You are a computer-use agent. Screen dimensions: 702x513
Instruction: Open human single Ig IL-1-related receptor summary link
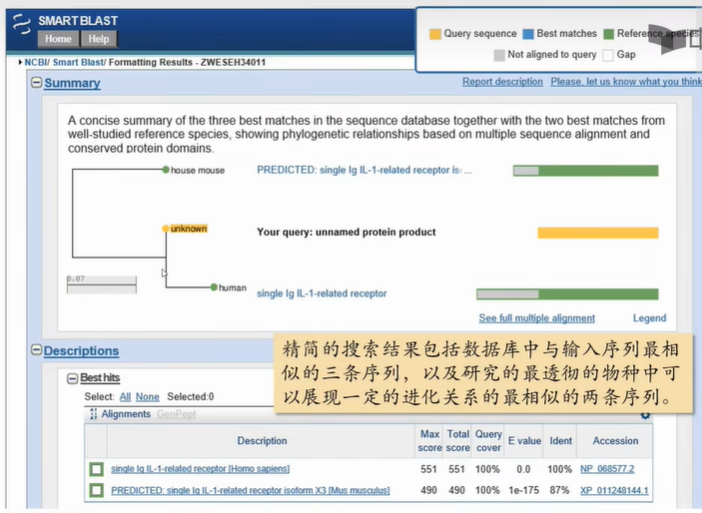321,294
